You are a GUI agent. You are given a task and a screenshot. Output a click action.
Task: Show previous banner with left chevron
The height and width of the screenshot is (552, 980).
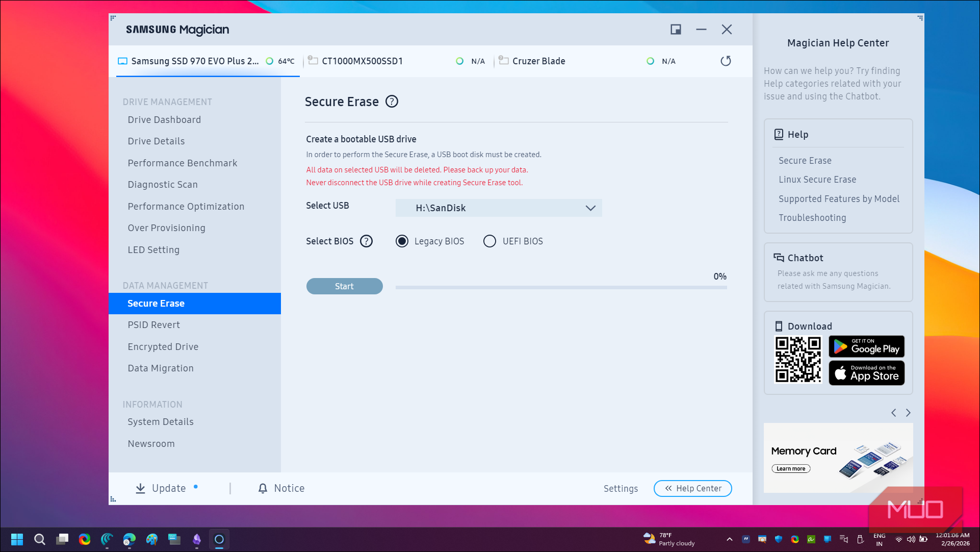click(893, 413)
